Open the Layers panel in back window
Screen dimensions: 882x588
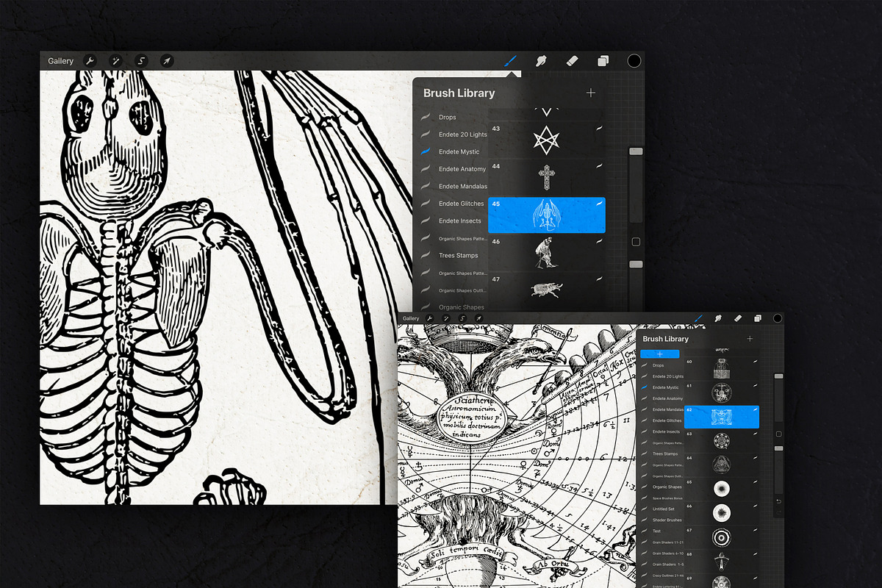click(x=603, y=61)
